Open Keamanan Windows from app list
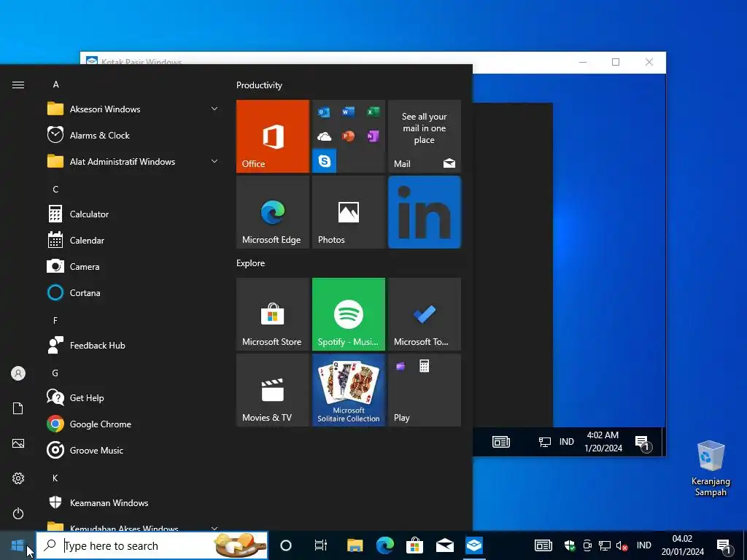 tap(133, 503)
